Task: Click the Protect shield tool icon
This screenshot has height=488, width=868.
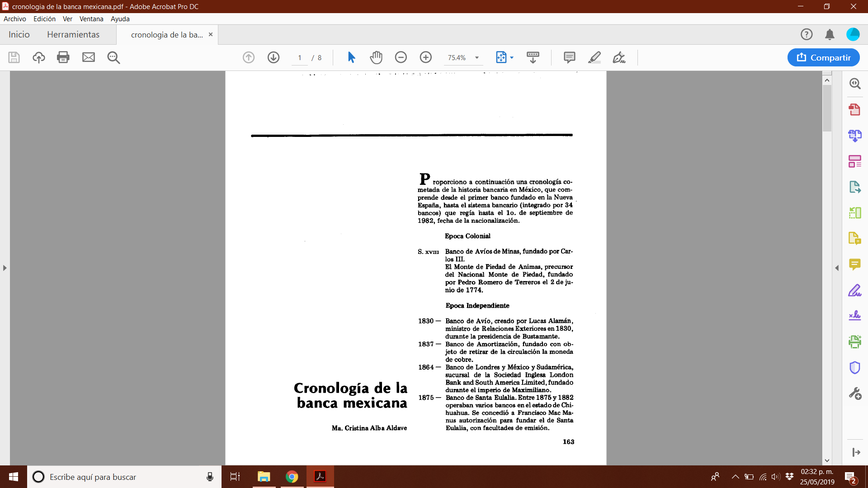Action: [854, 367]
